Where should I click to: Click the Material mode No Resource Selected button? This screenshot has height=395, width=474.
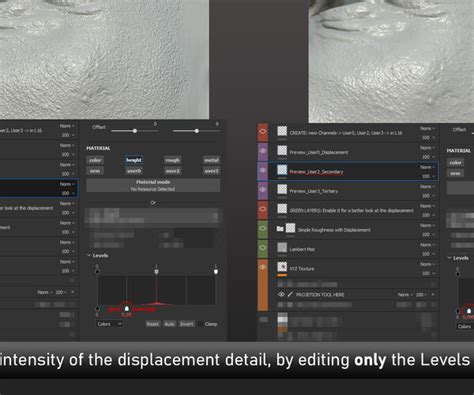tap(153, 185)
